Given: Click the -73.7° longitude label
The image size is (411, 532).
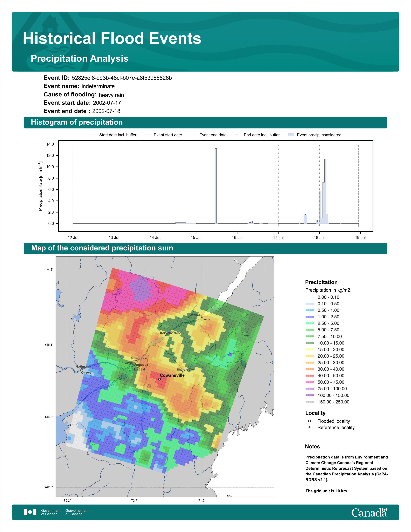Looking at the screenshot, I should tap(134, 501).
